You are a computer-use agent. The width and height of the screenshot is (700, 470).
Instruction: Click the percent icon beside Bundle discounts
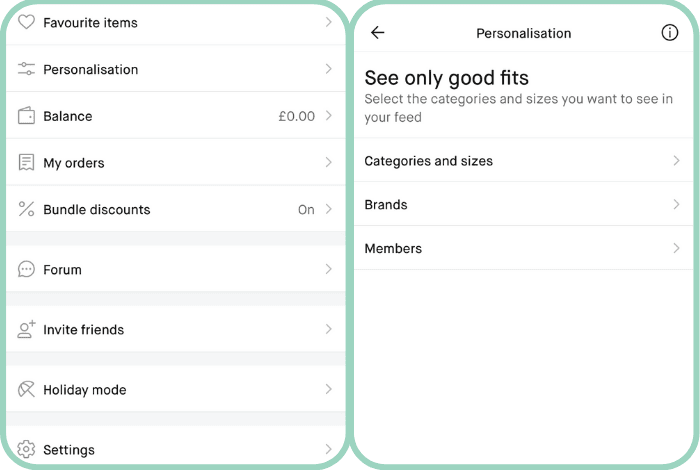pos(27,210)
